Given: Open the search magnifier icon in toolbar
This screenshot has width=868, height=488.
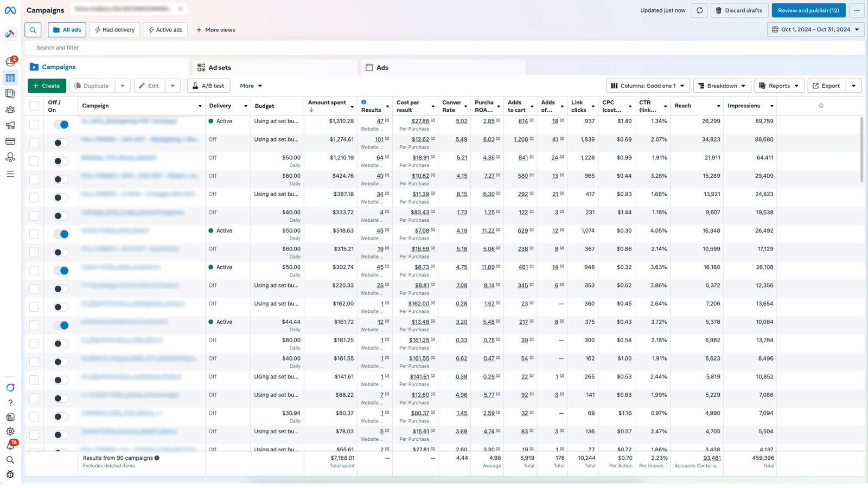Looking at the screenshot, I should pos(33,30).
